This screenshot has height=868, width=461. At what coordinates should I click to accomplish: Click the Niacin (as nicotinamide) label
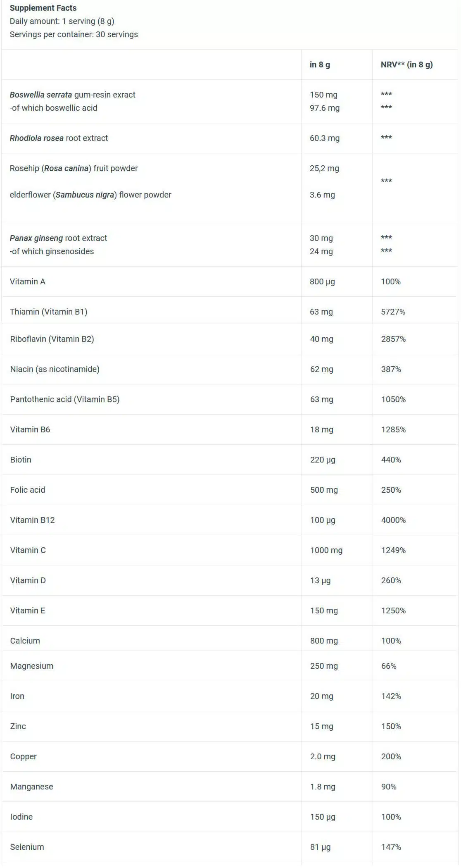coord(55,369)
